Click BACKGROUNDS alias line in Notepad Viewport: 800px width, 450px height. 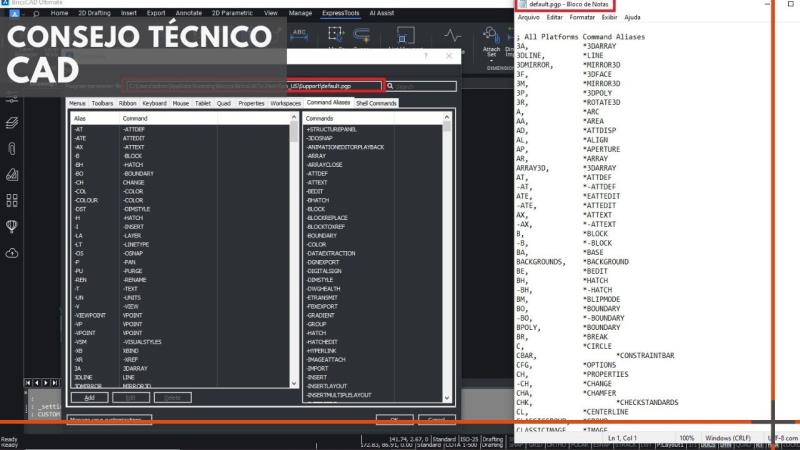pos(572,262)
